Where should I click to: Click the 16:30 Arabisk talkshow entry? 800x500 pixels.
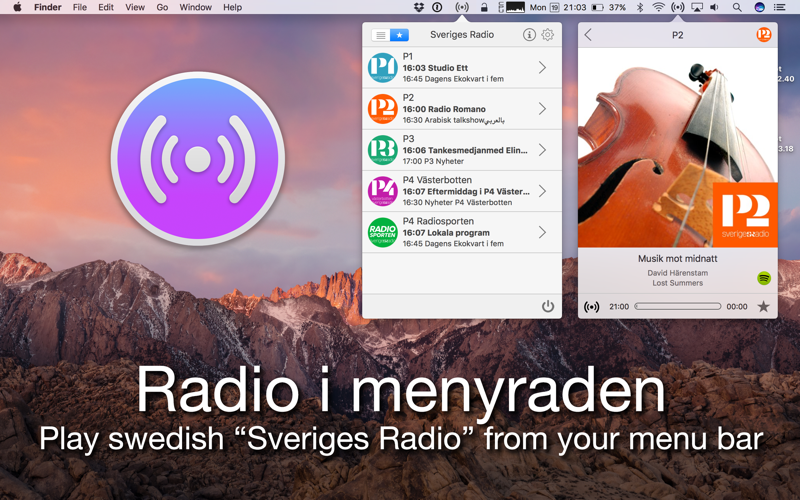point(454,120)
